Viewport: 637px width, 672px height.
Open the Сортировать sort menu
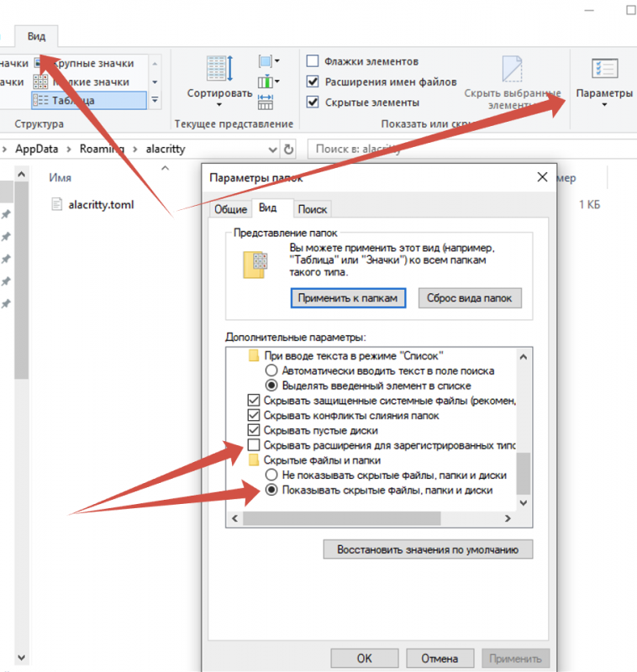pyautogui.click(x=219, y=81)
